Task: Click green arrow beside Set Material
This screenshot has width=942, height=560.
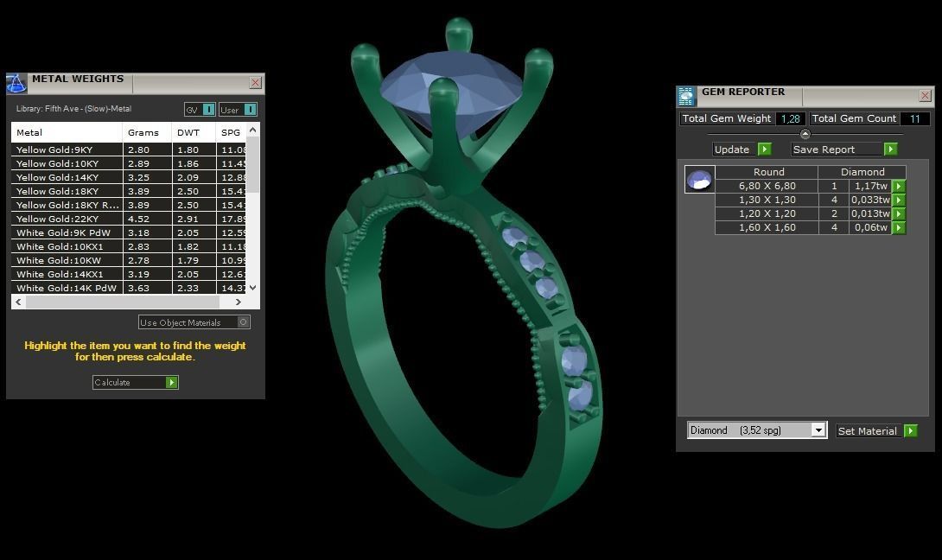Action: tap(912, 431)
